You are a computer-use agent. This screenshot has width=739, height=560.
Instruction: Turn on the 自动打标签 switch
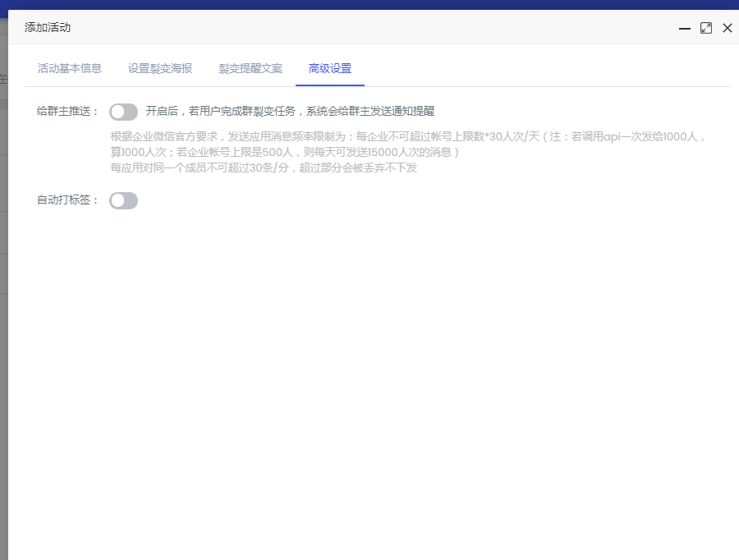pyautogui.click(x=123, y=200)
